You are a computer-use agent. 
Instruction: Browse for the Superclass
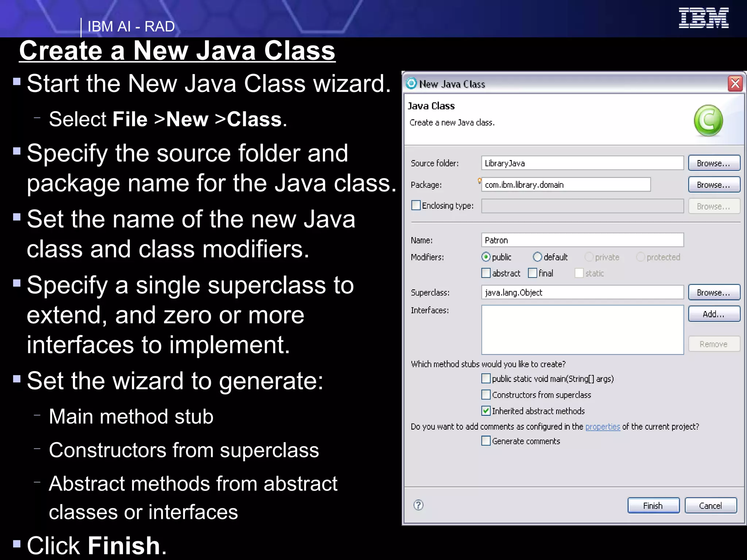[714, 292]
